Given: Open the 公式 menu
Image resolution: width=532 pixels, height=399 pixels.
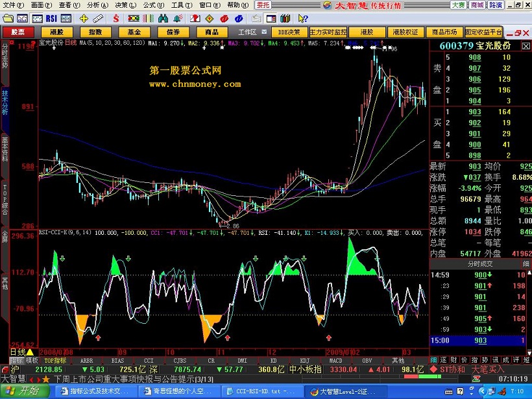Looking at the screenshot, I should click(x=153, y=5).
